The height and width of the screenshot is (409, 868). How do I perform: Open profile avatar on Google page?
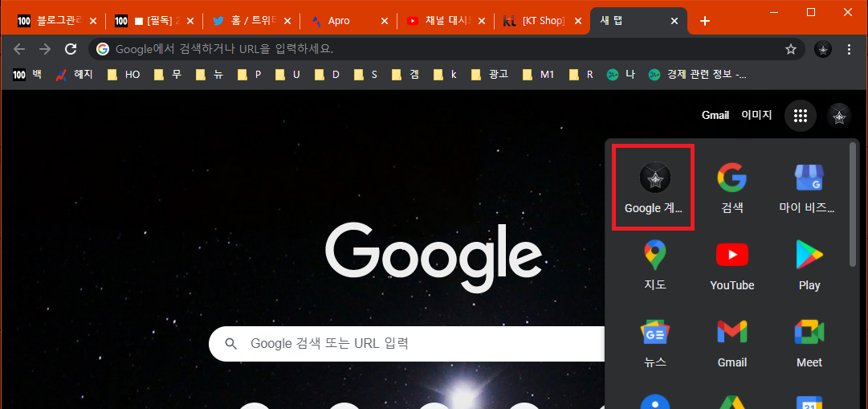[x=839, y=116]
